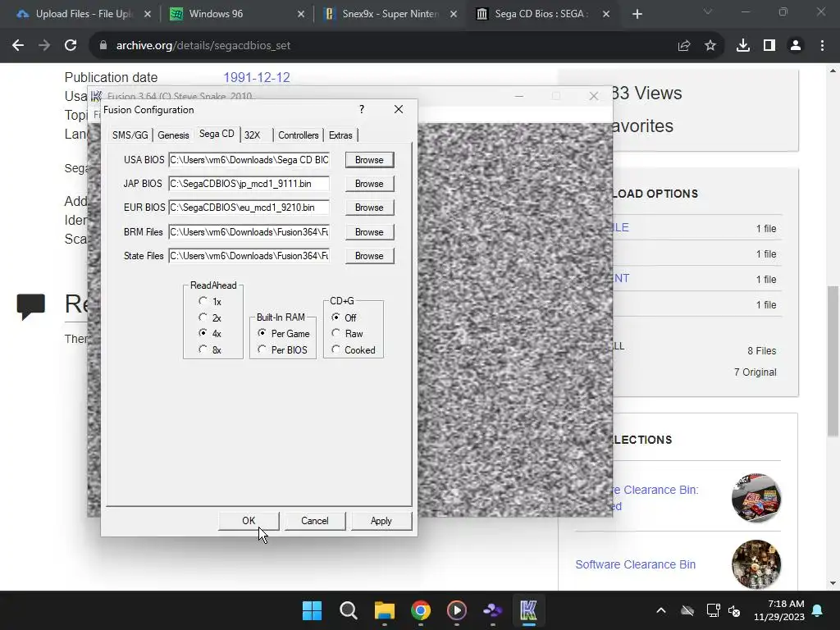Switch to the SMS/GG tab
The width and height of the screenshot is (840, 630).
coord(130,135)
